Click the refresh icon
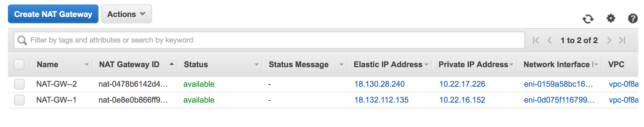The width and height of the screenshot is (644, 127). [x=588, y=19]
